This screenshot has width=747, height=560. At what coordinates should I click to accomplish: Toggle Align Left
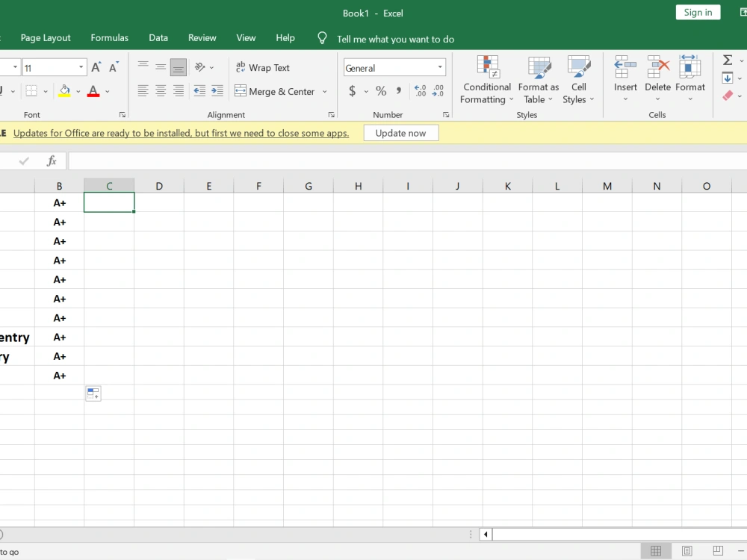(143, 90)
